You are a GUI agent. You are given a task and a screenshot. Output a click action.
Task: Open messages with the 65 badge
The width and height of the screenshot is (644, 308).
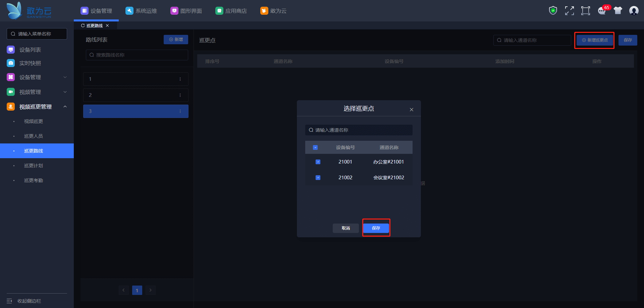pos(602,11)
